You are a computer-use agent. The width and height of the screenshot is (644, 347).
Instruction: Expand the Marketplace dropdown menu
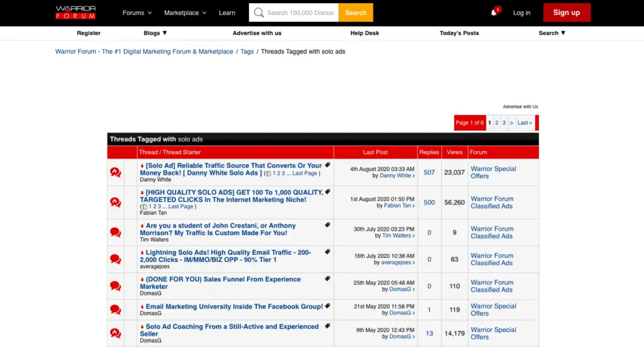[x=186, y=13]
